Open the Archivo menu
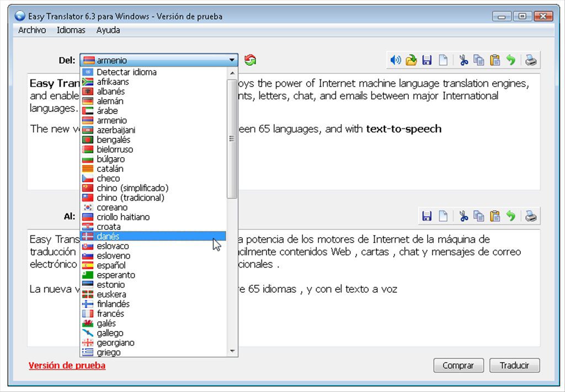This screenshot has height=392, width=565. click(31, 30)
